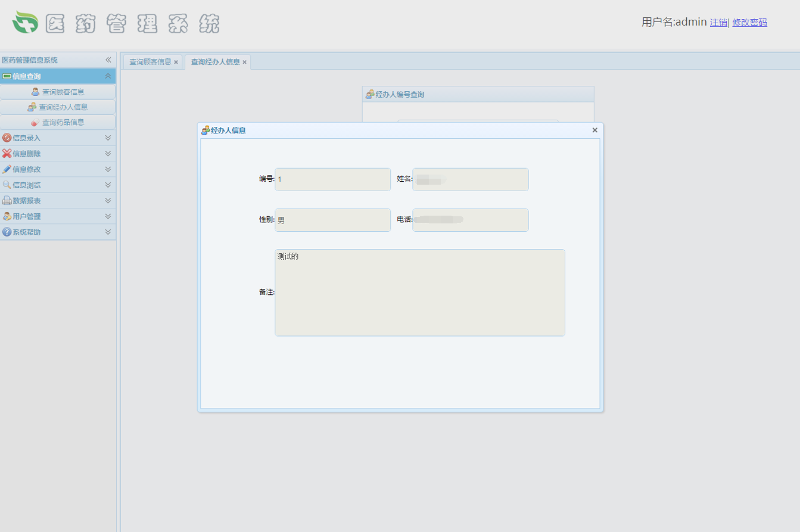Image resolution: width=800 pixels, height=532 pixels.
Task: Click the agent icon beside 查询经办人信息
Action: coord(32,107)
